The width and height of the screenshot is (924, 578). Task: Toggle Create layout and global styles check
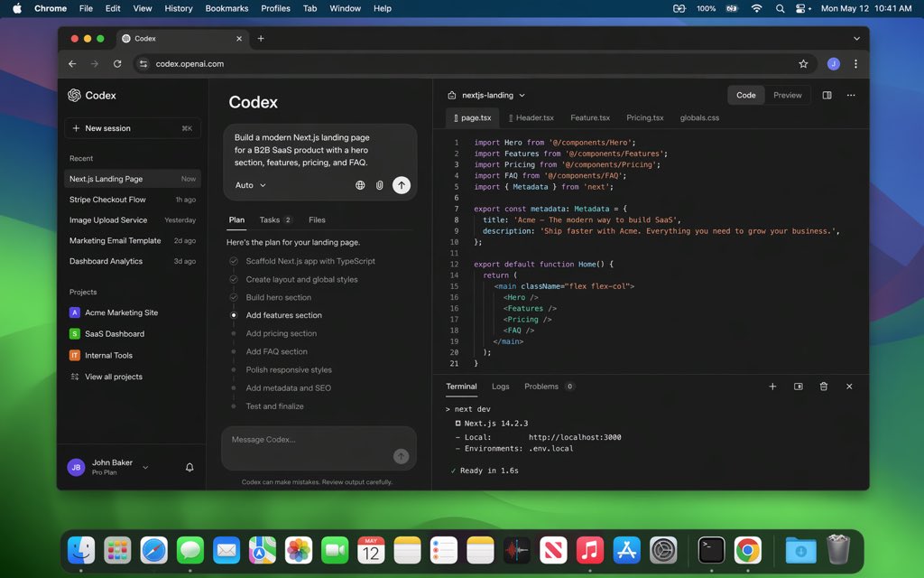234,279
